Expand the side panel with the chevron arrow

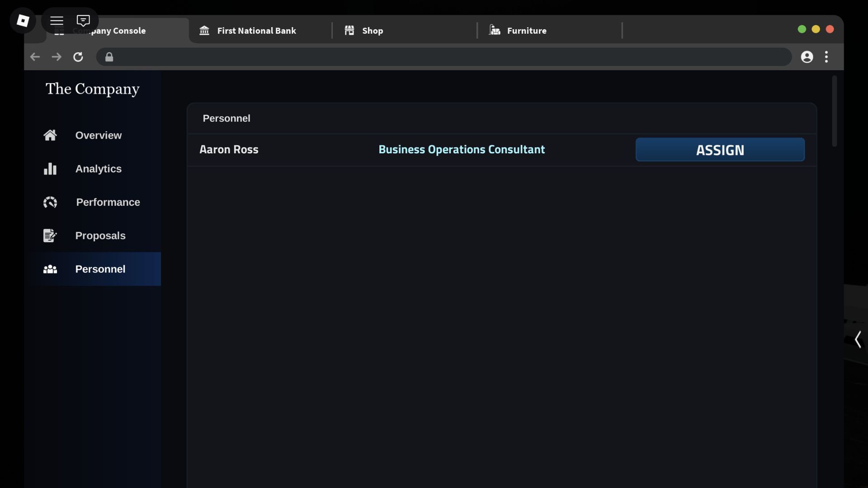[858, 339]
